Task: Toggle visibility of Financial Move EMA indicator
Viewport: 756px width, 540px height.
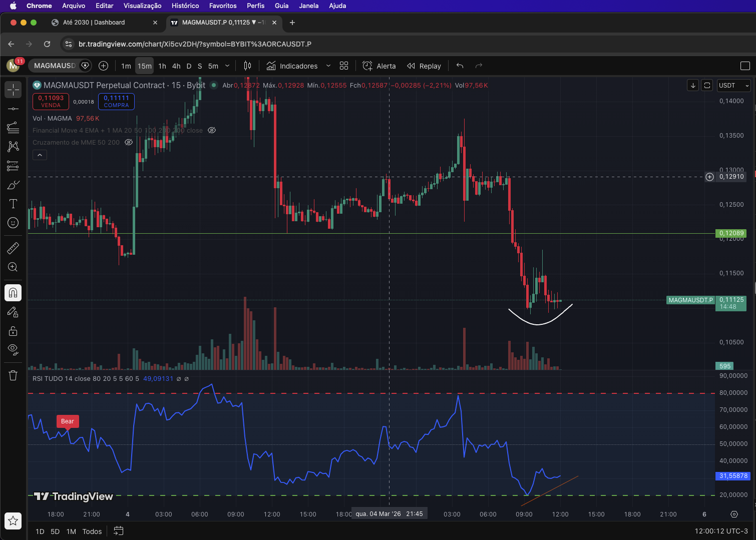Action: point(212,131)
